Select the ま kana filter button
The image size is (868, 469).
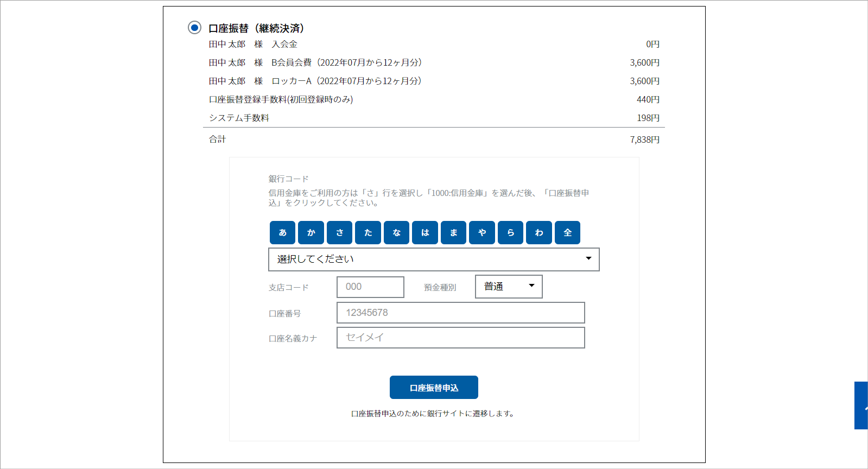click(x=453, y=232)
